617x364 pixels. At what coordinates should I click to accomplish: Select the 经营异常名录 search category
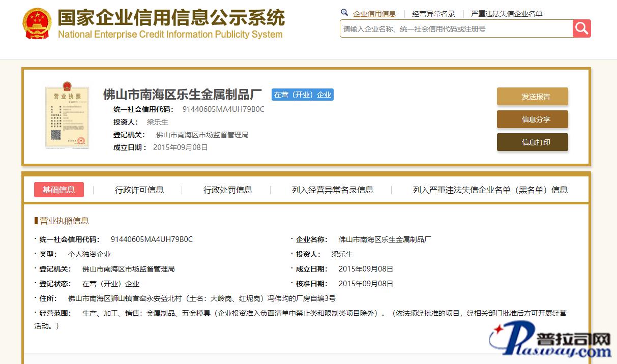pyautogui.click(x=433, y=14)
